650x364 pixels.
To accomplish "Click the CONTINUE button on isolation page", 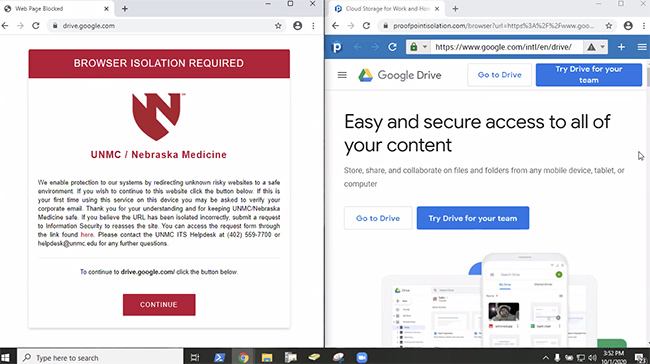I will point(159,305).
